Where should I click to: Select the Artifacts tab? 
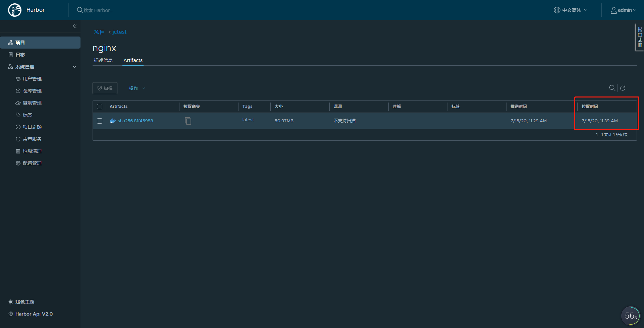133,60
